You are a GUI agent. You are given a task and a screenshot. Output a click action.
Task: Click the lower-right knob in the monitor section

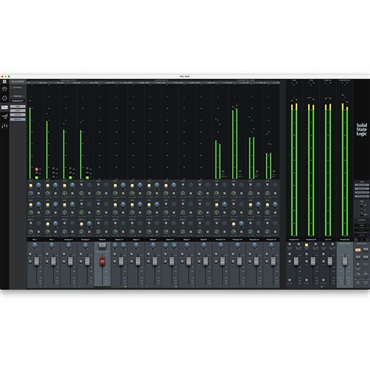click(x=366, y=276)
